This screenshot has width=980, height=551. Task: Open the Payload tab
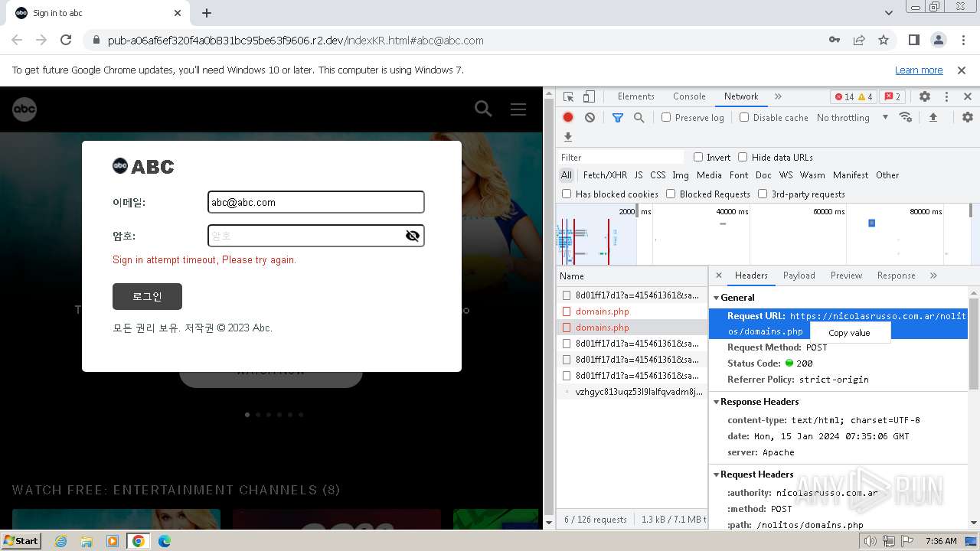tap(799, 275)
